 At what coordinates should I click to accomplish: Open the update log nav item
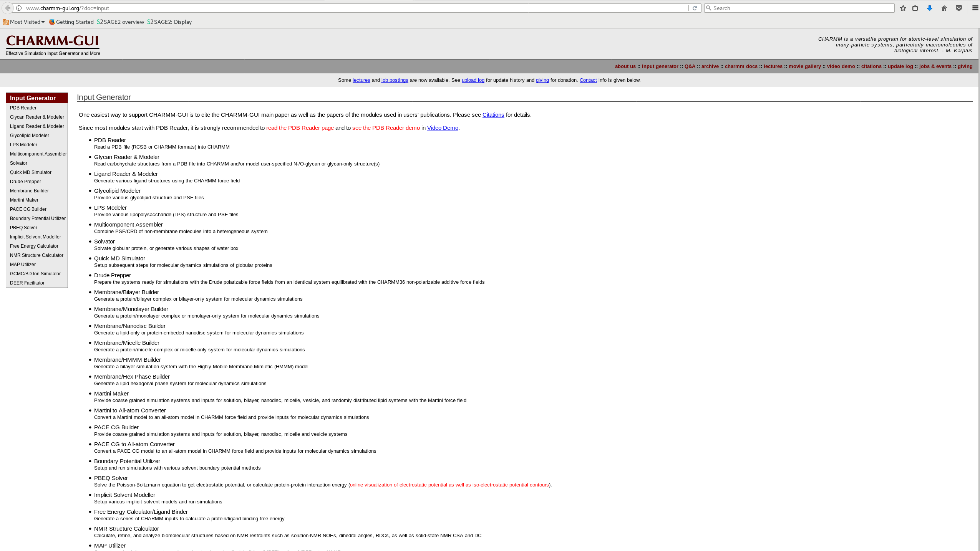click(x=900, y=66)
